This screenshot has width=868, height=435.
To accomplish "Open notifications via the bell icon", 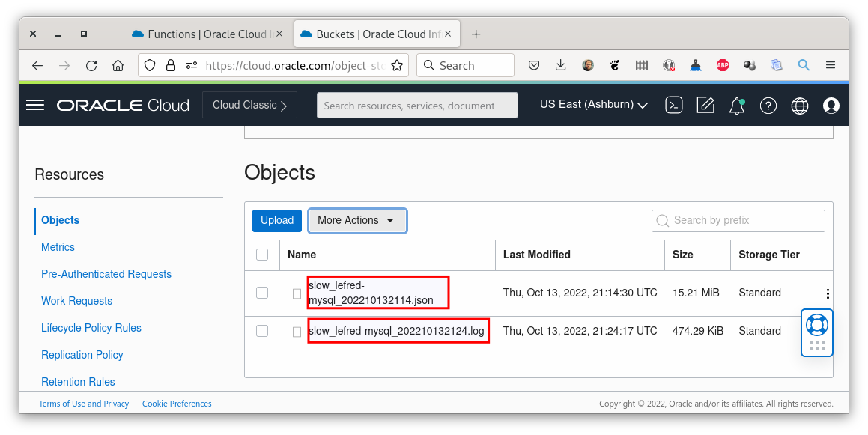I will pyautogui.click(x=736, y=105).
